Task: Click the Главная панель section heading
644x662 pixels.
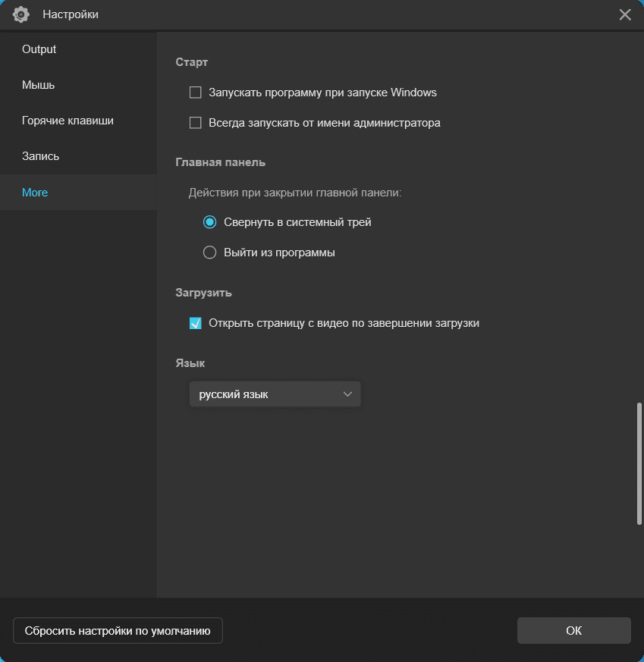Action: pyautogui.click(x=221, y=162)
